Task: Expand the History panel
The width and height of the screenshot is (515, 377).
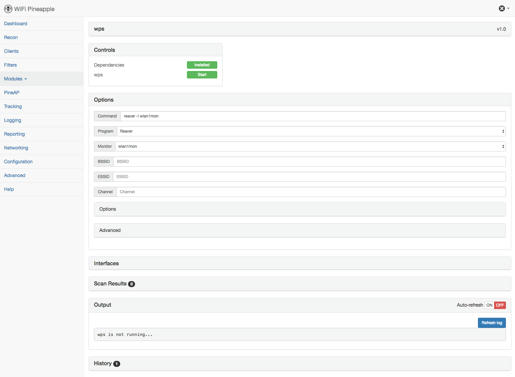Action: pos(300,364)
